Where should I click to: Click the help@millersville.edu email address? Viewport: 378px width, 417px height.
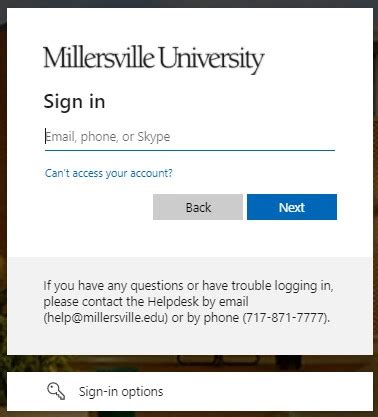pos(106,317)
